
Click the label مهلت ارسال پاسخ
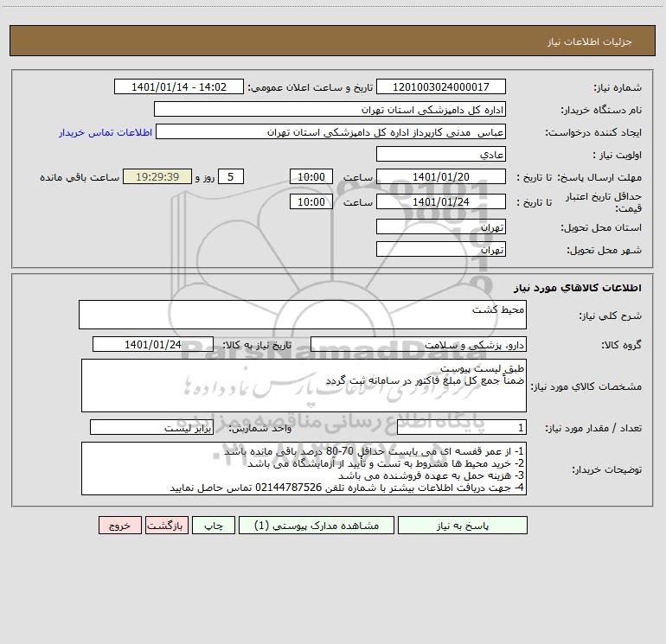pos(599,177)
